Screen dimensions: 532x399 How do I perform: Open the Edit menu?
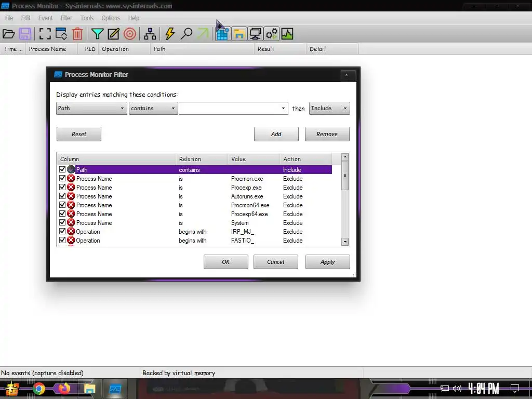[26, 18]
